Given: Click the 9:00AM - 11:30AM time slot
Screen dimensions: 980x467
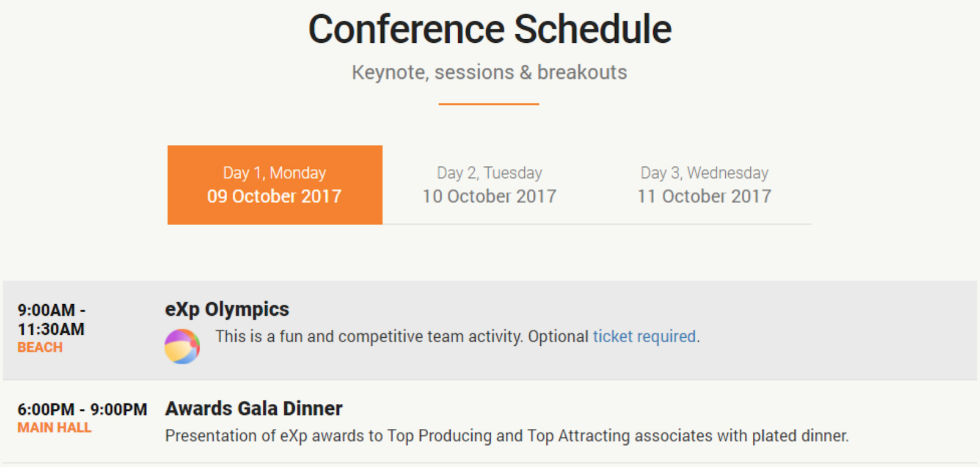Looking at the screenshot, I should pyautogui.click(x=51, y=319).
